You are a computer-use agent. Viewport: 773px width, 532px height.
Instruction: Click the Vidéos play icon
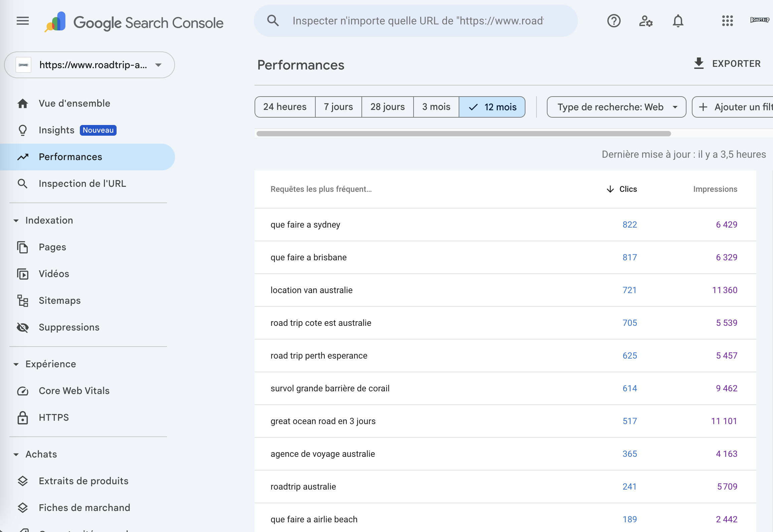23,274
